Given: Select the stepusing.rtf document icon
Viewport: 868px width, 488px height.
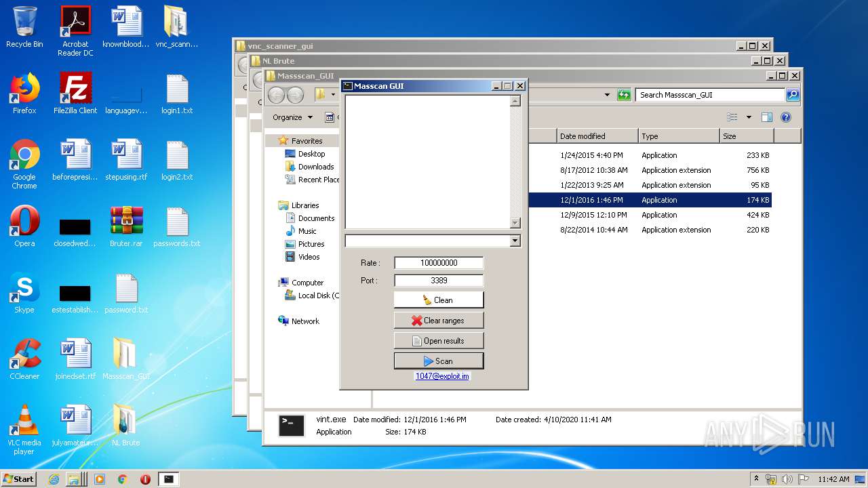Looking at the screenshot, I should [126, 161].
